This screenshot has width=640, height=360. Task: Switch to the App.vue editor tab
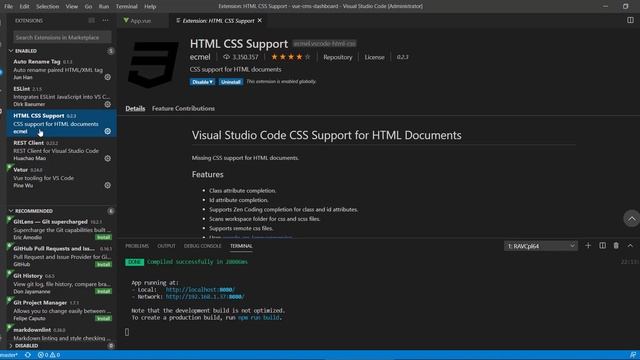pyautogui.click(x=143, y=20)
